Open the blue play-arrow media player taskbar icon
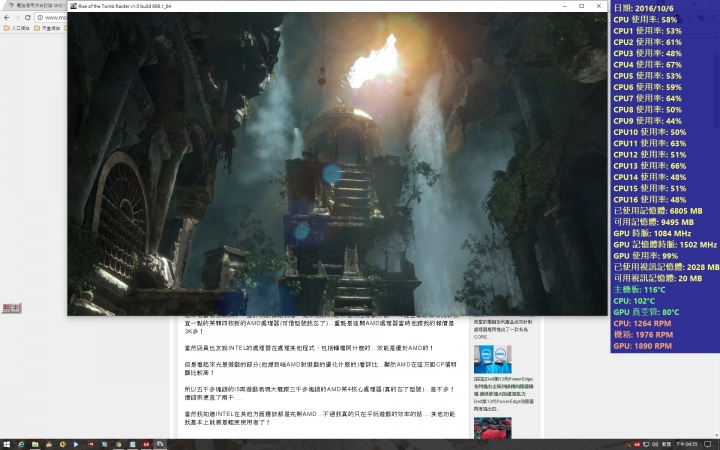The image size is (720, 450). tap(76, 444)
